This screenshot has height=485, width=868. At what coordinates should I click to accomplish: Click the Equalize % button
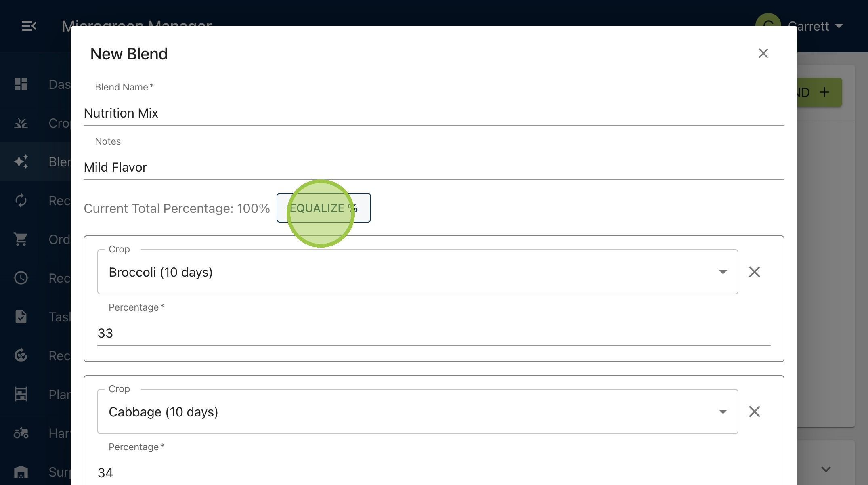323,208
